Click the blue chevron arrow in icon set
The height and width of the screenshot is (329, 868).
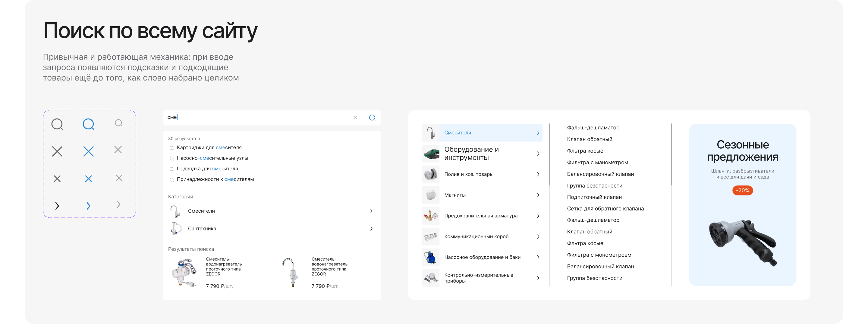[x=88, y=206]
